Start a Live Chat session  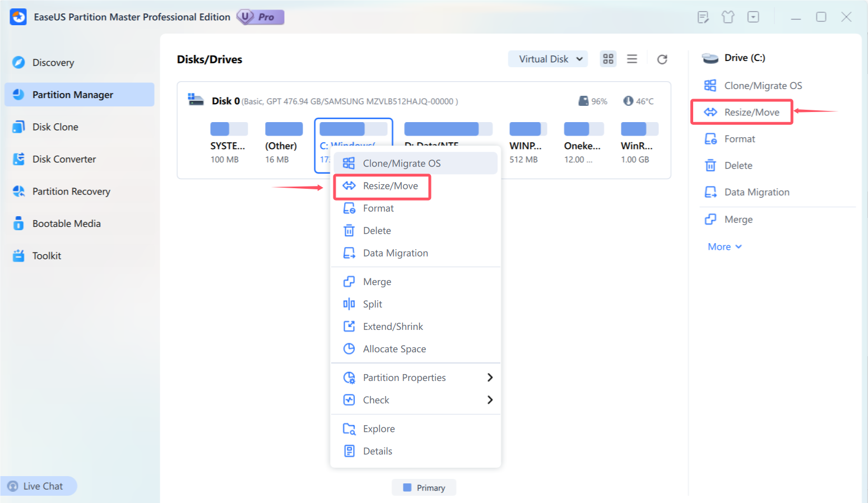[38, 486]
